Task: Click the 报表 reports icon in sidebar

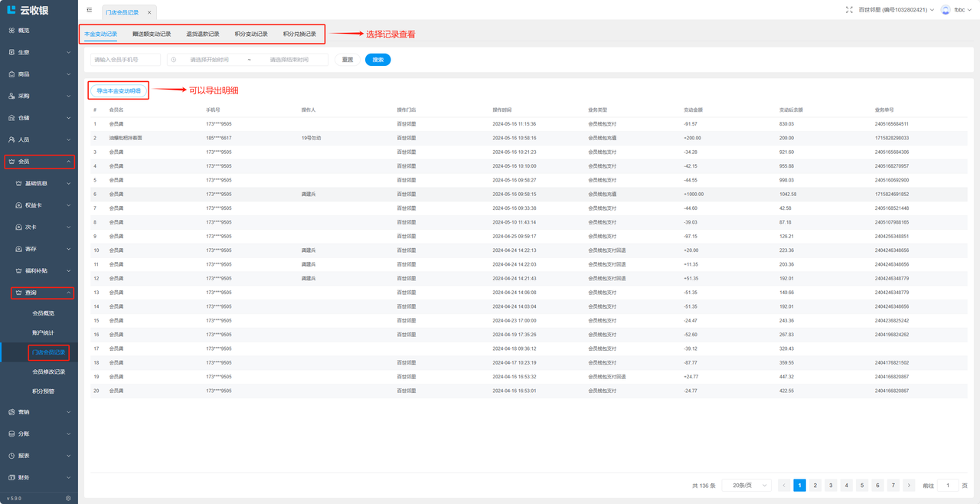Action: 11,456
